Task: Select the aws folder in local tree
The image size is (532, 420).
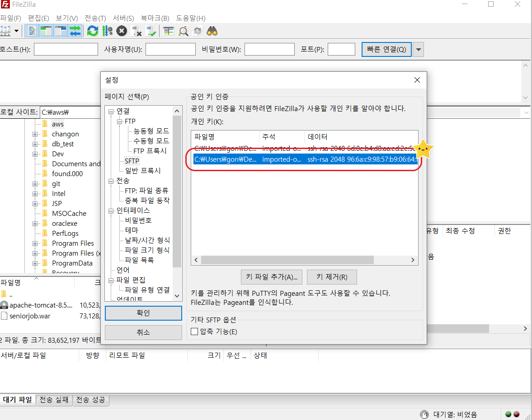Action: (x=58, y=124)
